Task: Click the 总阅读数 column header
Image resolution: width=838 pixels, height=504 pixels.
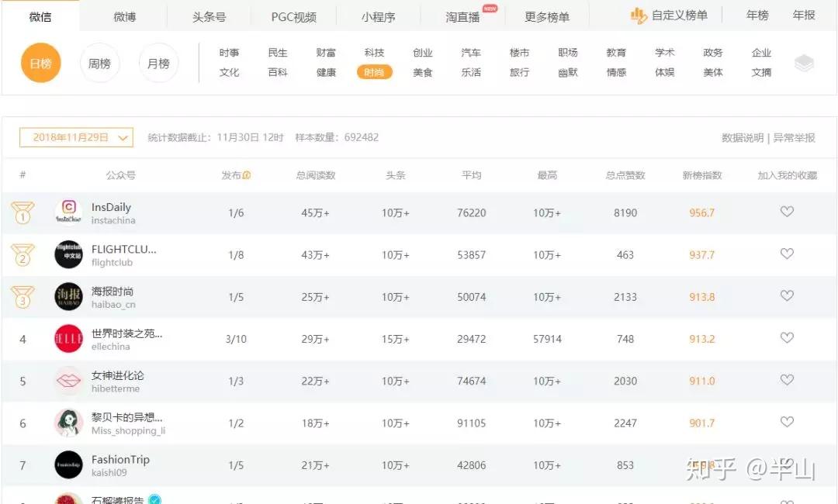Action: 315,175
